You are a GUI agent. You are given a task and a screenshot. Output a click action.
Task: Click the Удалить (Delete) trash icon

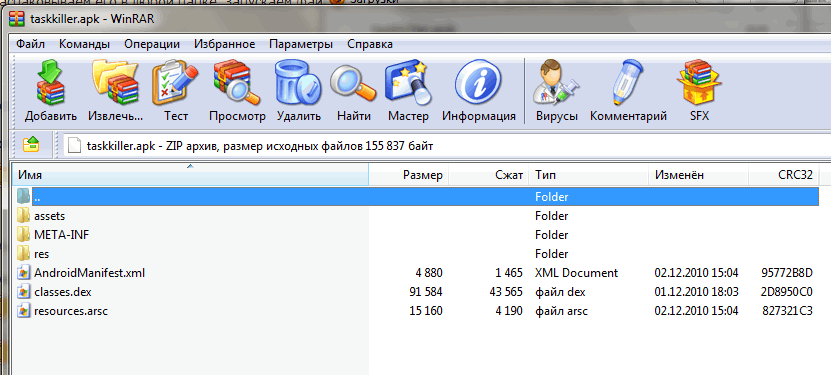(x=298, y=82)
